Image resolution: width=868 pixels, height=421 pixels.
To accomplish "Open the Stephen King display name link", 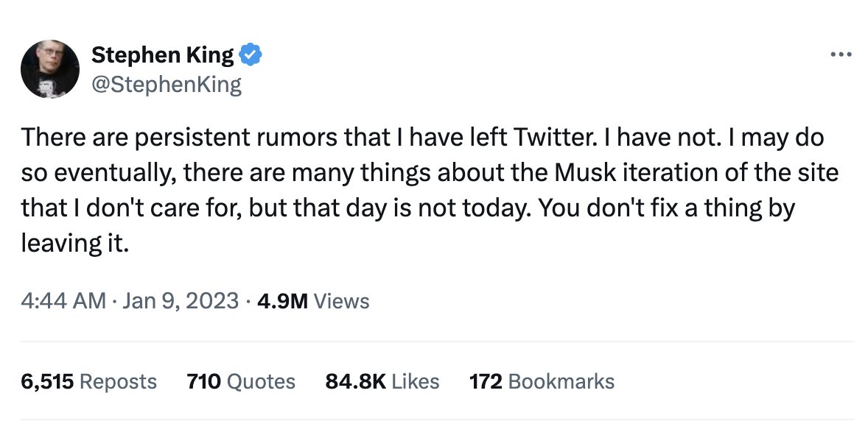I will [162, 54].
